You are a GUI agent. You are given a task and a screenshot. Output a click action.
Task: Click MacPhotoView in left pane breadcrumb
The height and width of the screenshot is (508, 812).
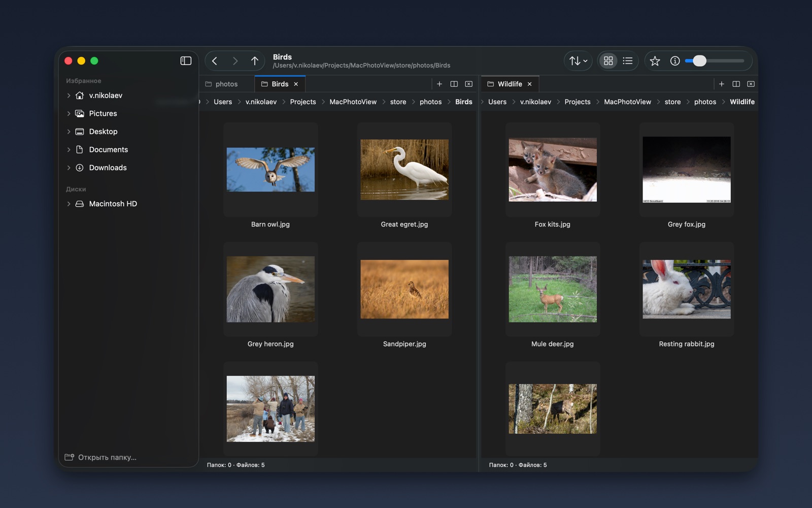point(353,102)
